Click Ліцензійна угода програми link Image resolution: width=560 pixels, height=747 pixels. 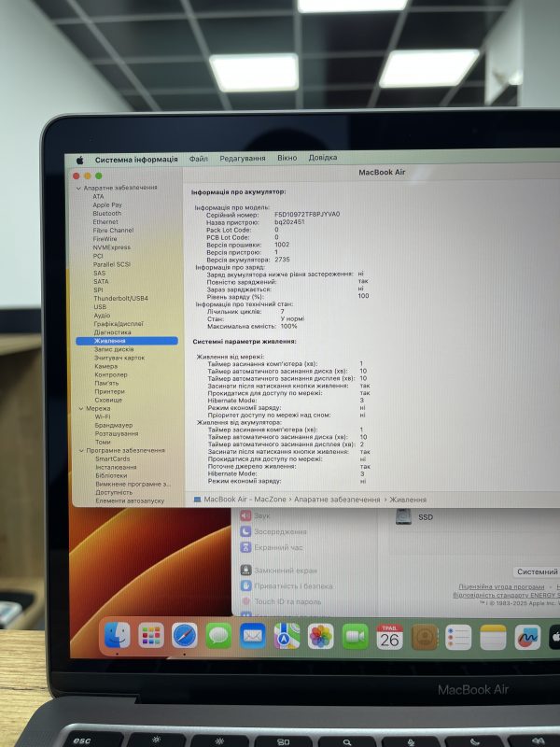[x=501, y=586]
